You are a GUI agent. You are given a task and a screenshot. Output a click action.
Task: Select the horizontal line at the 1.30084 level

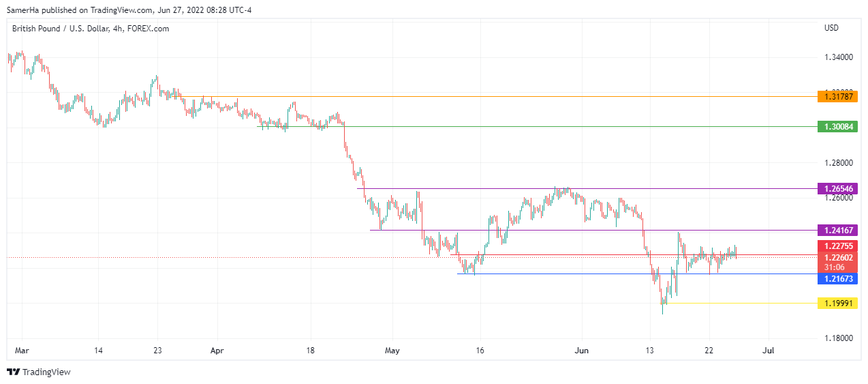coord(545,126)
